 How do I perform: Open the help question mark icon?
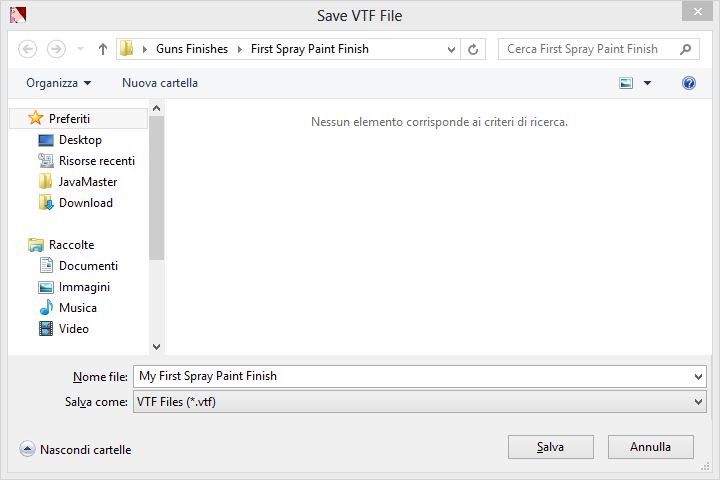pyautogui.click(x=689, y=83)
